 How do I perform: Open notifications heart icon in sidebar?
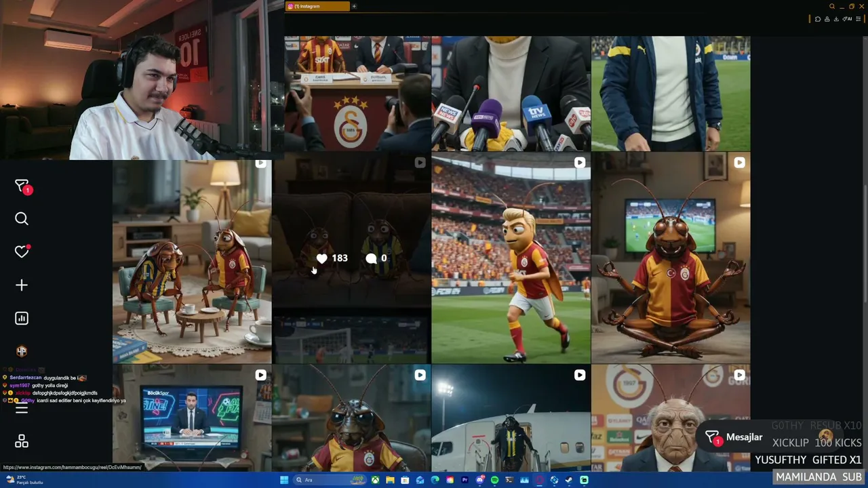click(x=22, y=251)
